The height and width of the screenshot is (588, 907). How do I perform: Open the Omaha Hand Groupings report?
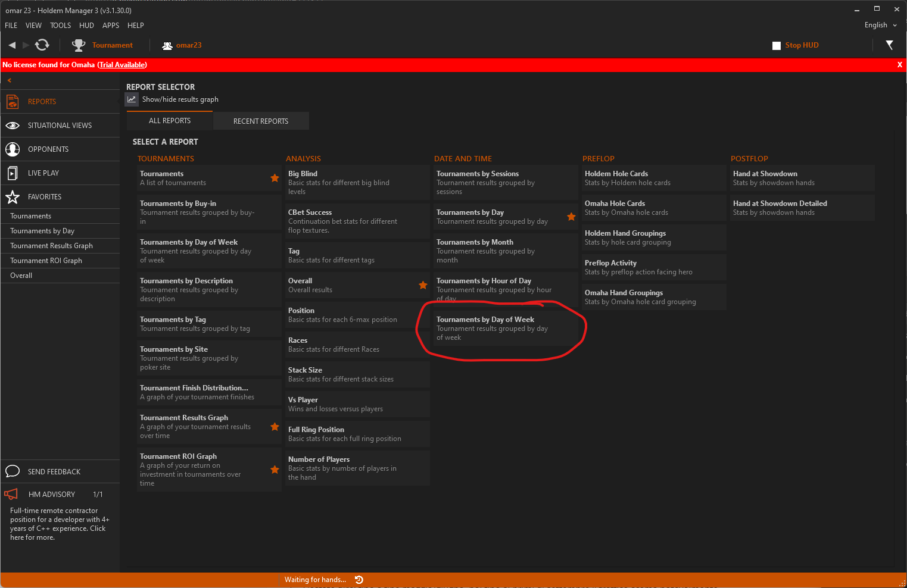point(654,297)
